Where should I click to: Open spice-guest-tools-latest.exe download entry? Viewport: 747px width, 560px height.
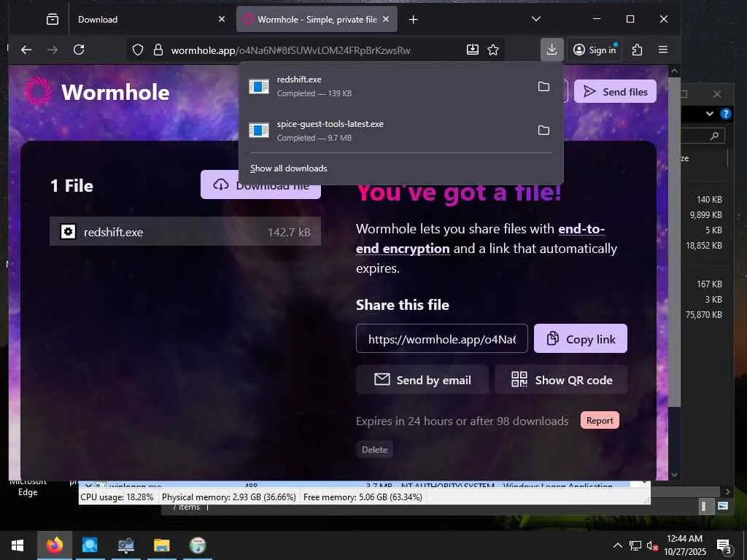(387, 131)
